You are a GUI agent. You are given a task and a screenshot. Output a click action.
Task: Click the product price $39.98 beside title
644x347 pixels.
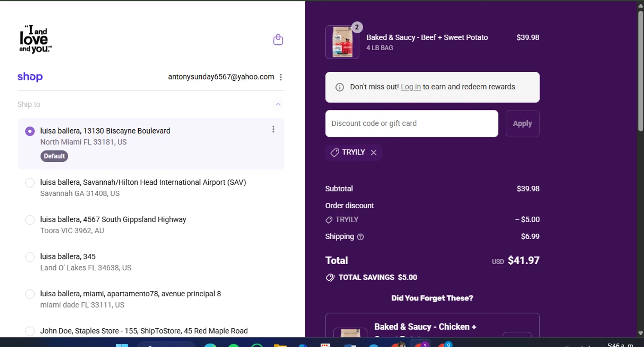point(528,37)
